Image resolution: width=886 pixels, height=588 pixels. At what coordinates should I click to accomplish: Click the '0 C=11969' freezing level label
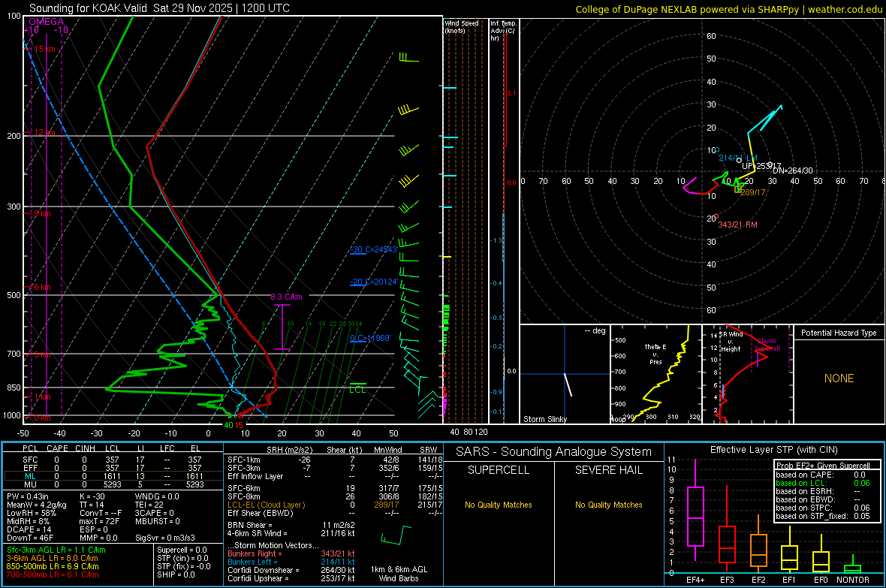tap(370, 338)
